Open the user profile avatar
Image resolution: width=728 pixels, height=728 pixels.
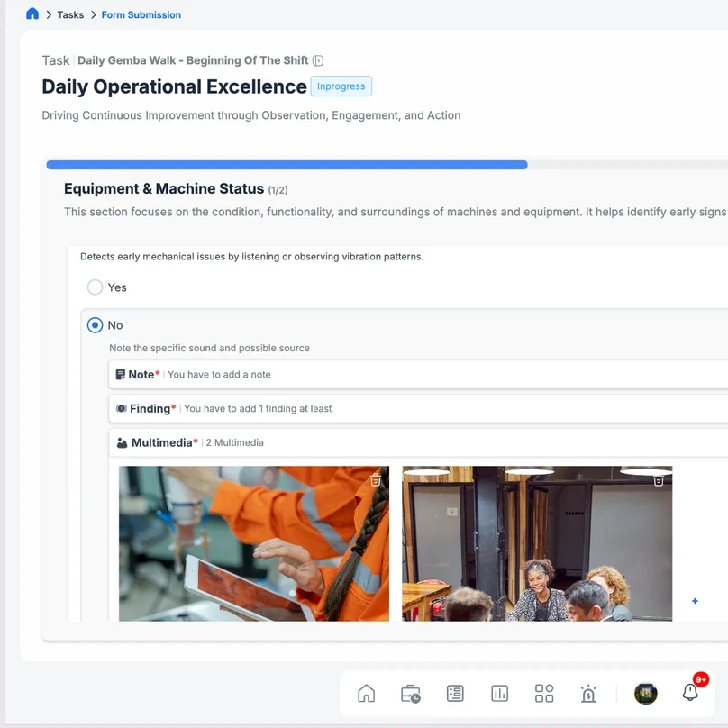click(x=646, y=694)
